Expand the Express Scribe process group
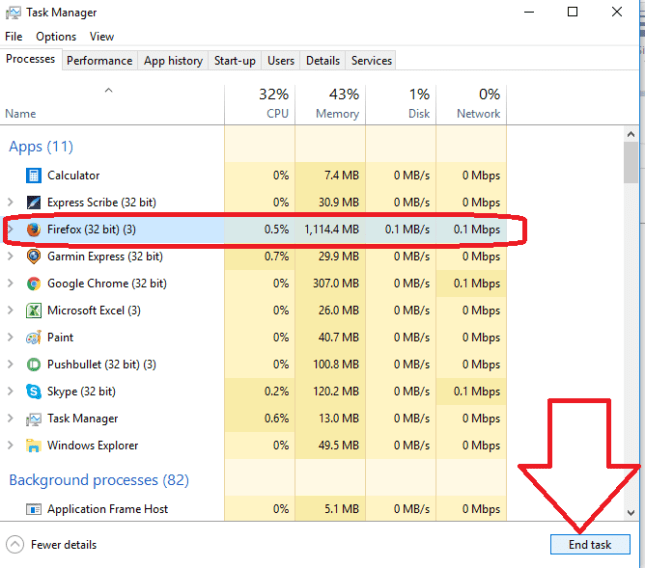This screenshot has width=645, height=568. (x=10, y=202)
